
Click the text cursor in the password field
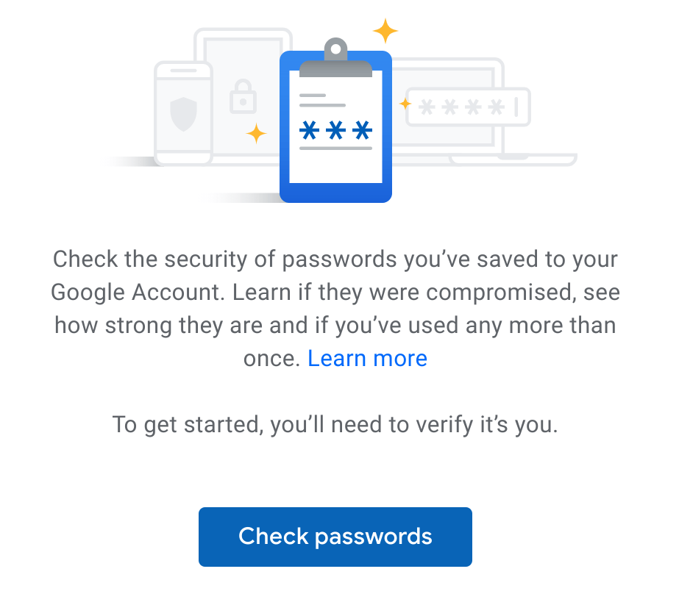(x=516, y=107)
